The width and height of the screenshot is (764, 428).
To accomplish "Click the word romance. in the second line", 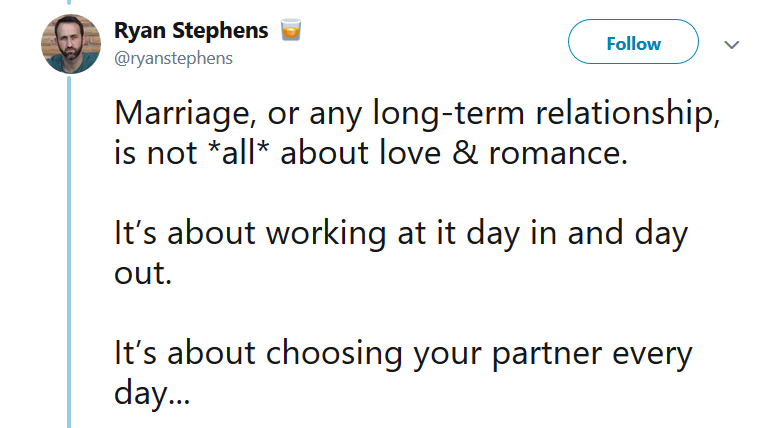I will [x=558, y=154].
